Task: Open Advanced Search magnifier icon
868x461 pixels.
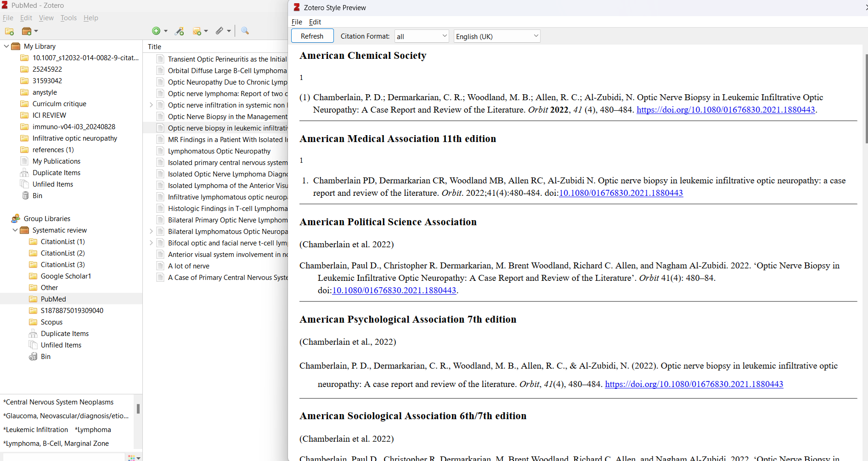Action: click(x=245, y=31)
